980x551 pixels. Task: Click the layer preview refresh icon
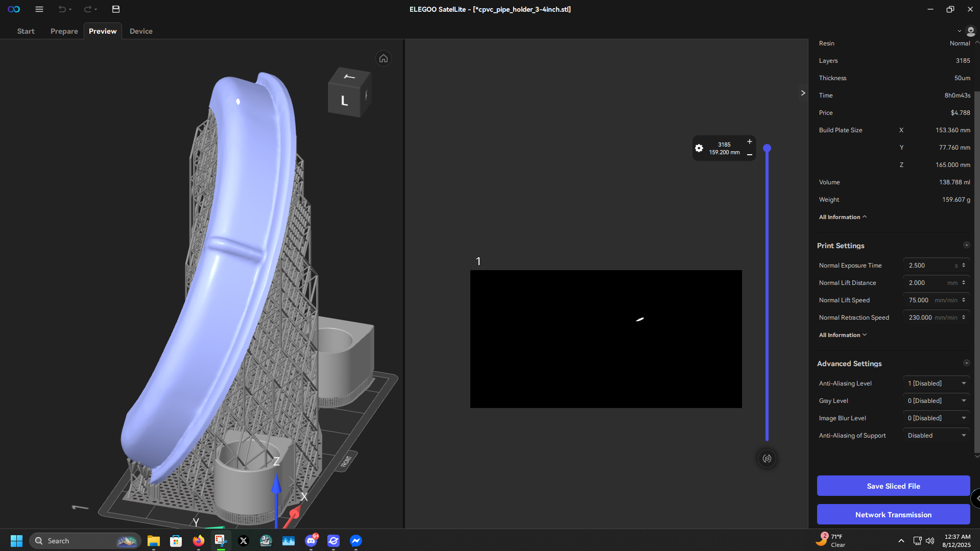(x=767, y=459)
